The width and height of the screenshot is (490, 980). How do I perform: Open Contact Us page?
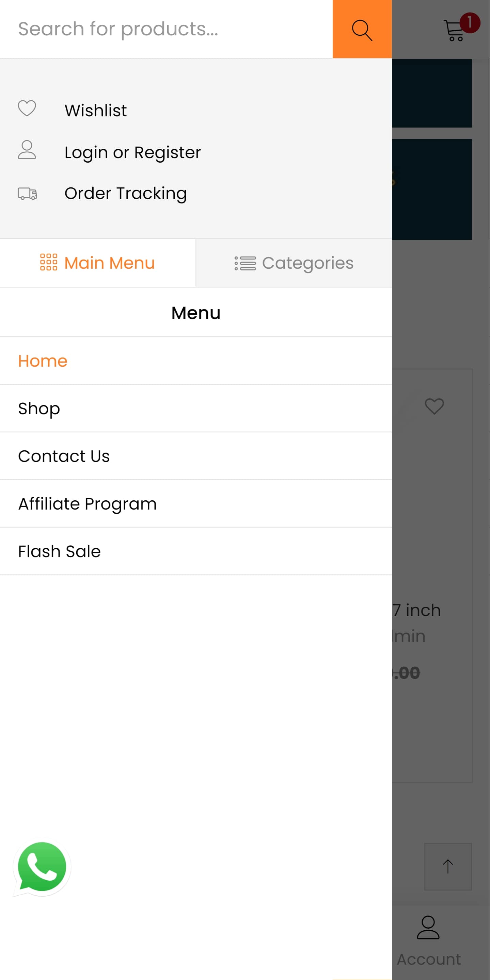pos(64,456)
